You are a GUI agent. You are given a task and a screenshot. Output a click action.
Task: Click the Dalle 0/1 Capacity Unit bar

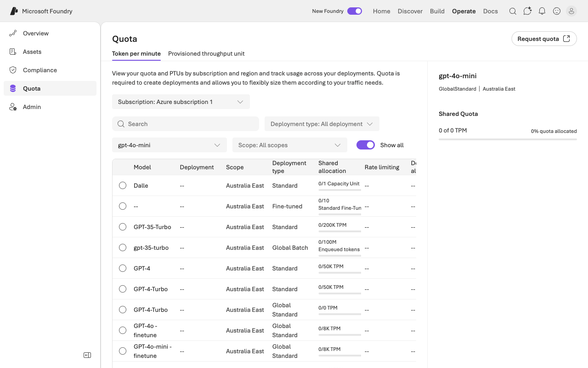[x=339, y=190]
